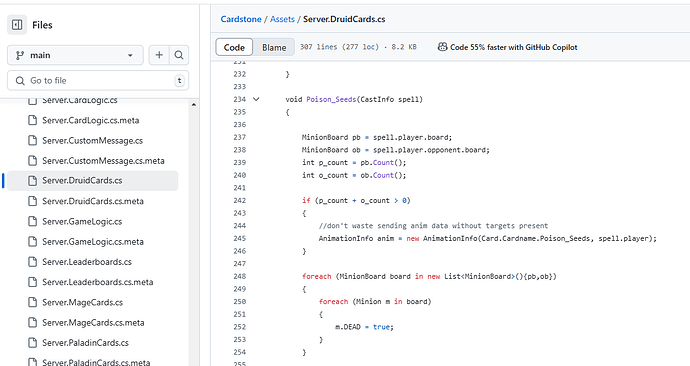
Task: Click the git branch icon beside main
Action: 20,55
